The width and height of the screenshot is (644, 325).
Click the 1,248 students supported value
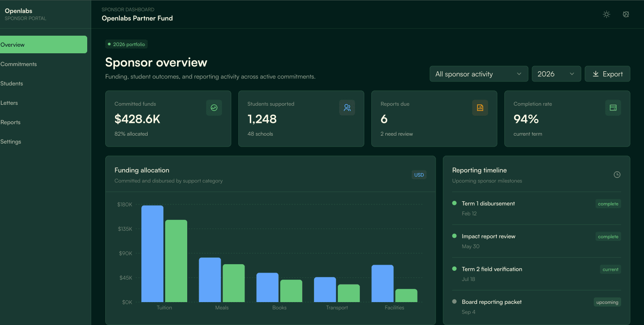point(262,119)
